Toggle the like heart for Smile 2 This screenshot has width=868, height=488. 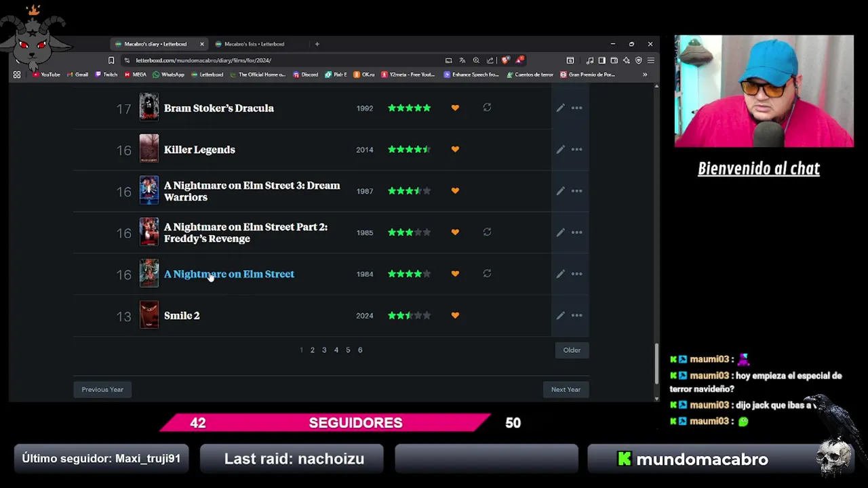(455, 315)
